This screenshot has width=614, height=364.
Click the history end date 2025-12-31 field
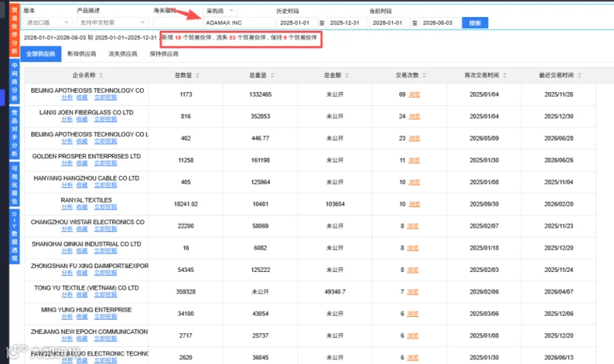coord(347,22)
